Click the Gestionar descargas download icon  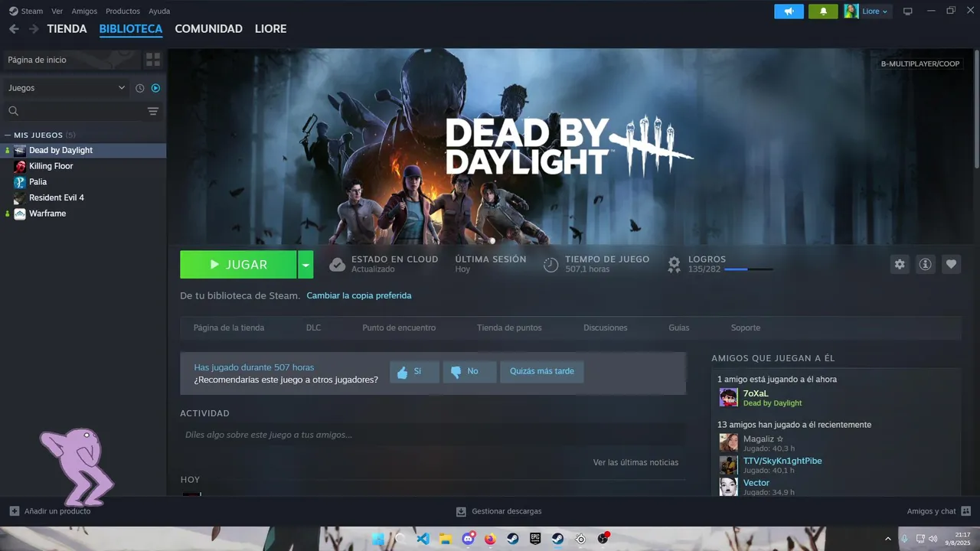click(x=461, y=511)
